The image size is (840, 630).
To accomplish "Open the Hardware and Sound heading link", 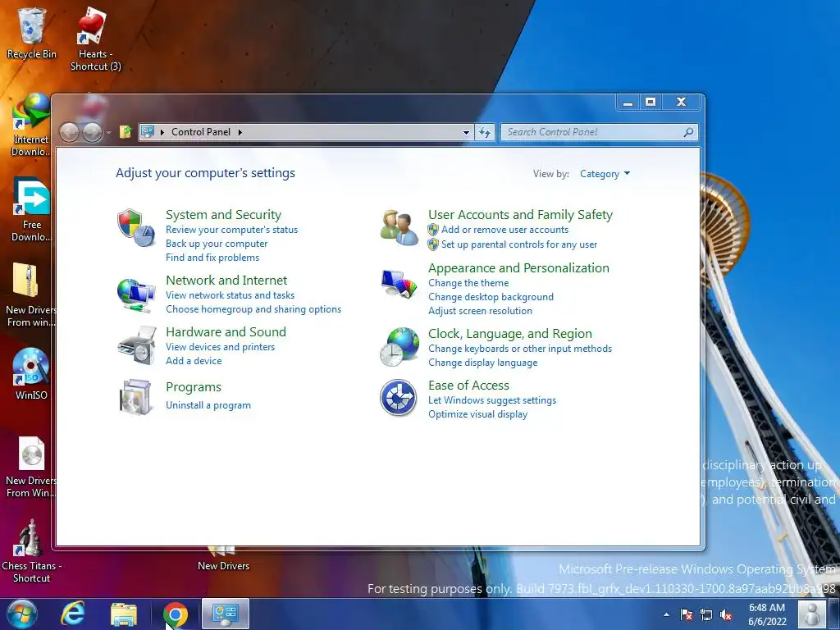I will pyautogui.click(x=226, y=332).
